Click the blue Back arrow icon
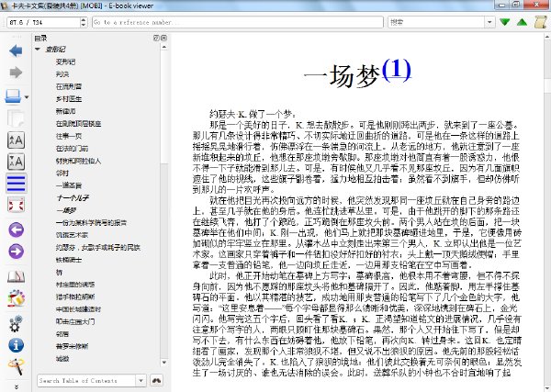The image size is (551, 392). coord(16,50)
